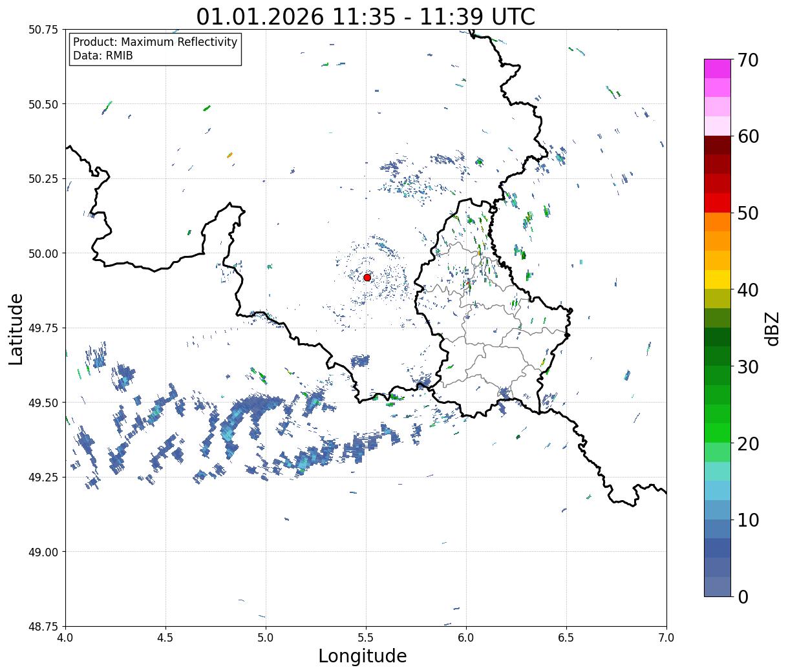Click the colorbar tick label 70

pyautogui.click(x=748, y=60)
